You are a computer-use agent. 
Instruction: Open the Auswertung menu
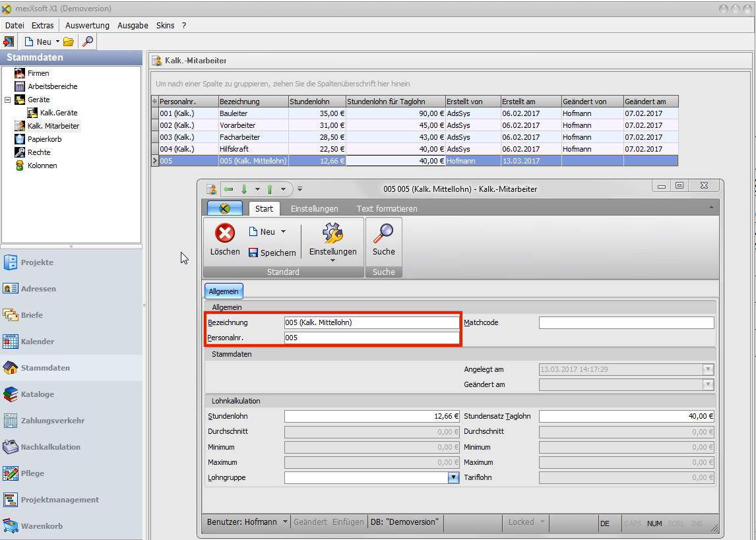point(87,26)
